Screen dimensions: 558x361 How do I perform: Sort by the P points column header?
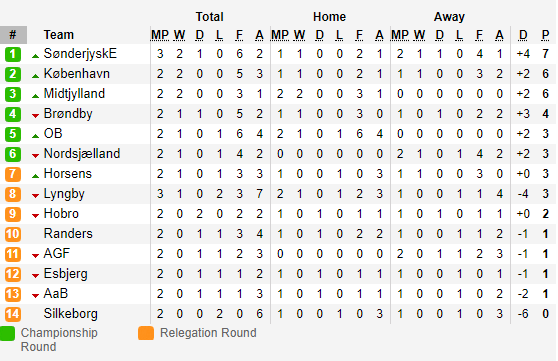[545, 35]
